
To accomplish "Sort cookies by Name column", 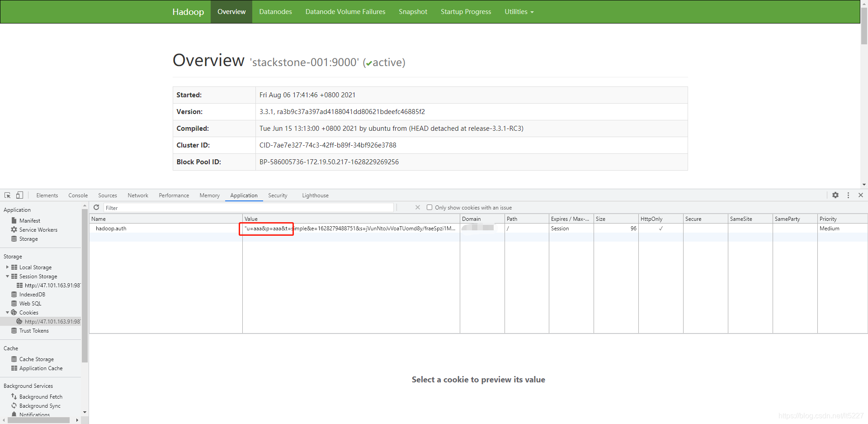I will (166, 219).
